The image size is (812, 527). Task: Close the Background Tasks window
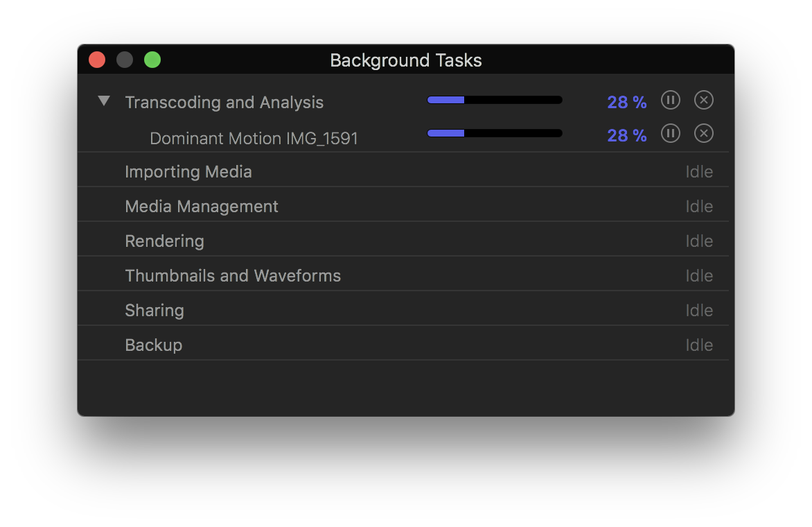pyautogui.click(x=97, y=60)
